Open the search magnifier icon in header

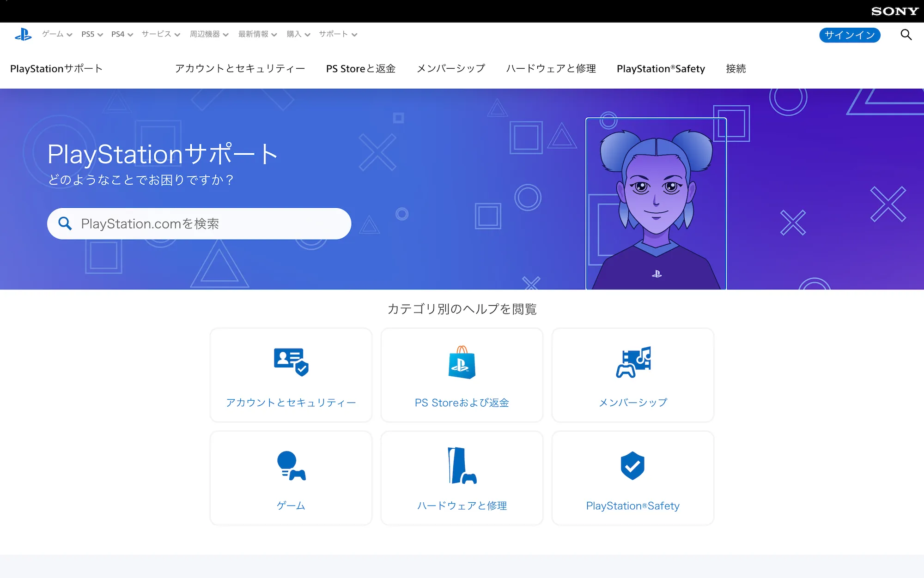pos(906,35)
